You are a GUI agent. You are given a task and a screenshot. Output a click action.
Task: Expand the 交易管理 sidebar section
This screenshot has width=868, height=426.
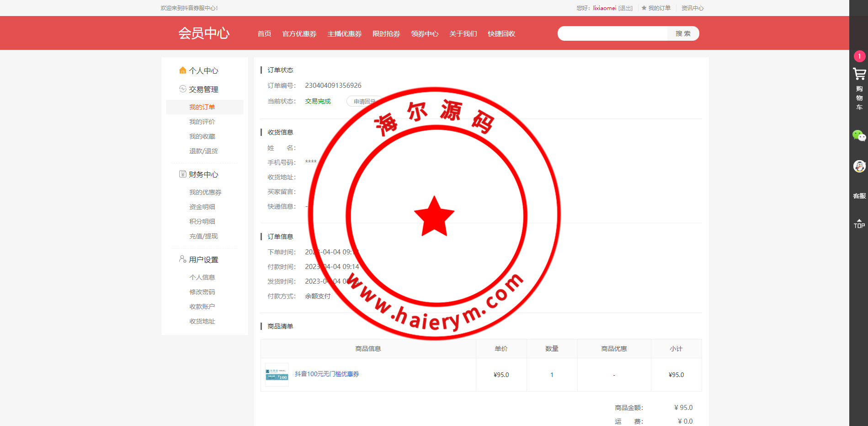coord(203,89)
